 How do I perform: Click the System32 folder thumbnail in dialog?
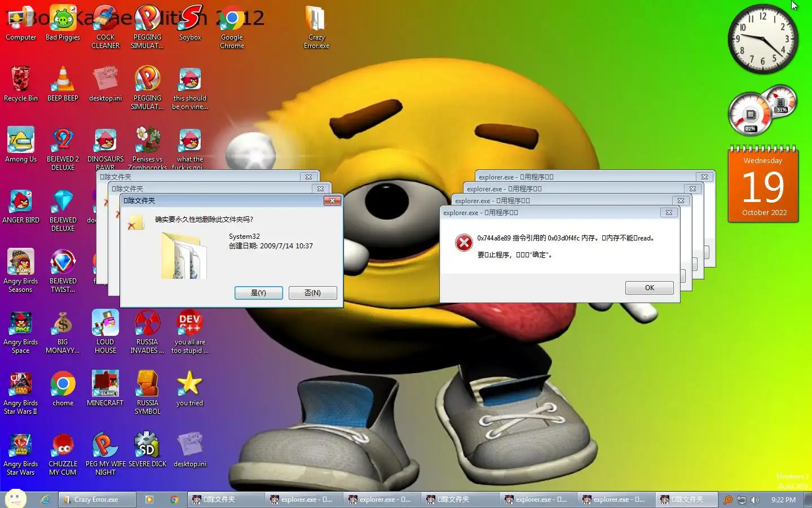point(184,255)
